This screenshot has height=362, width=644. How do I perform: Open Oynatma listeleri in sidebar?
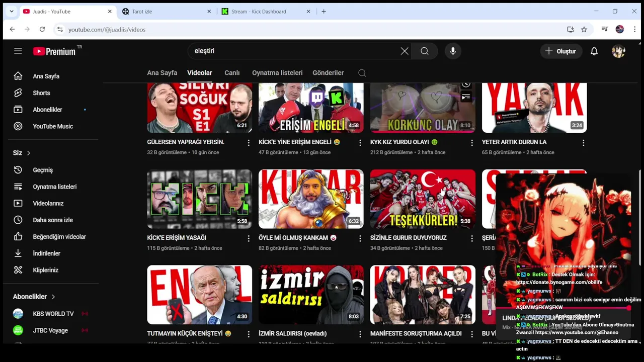pos(54,187)
